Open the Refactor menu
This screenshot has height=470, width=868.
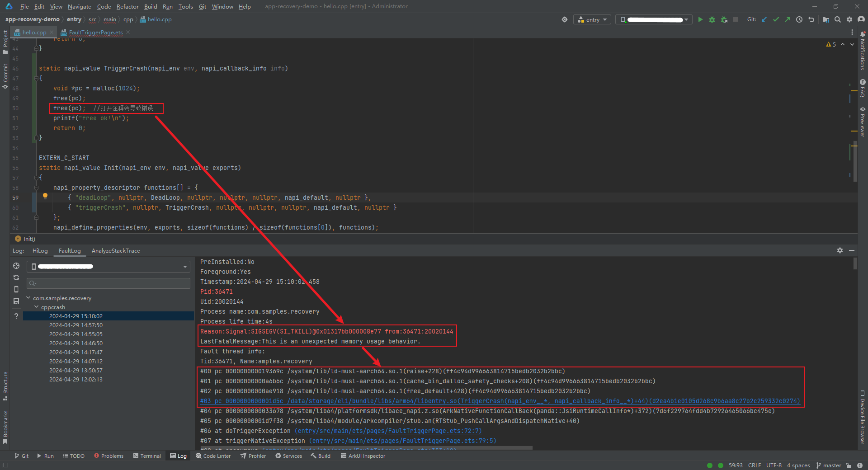coord(127,6)
